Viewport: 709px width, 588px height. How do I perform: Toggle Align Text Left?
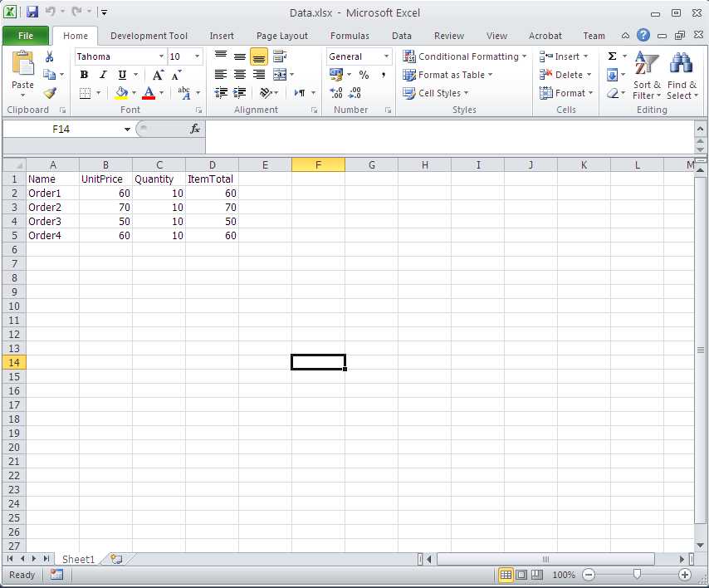click(221, 75)
